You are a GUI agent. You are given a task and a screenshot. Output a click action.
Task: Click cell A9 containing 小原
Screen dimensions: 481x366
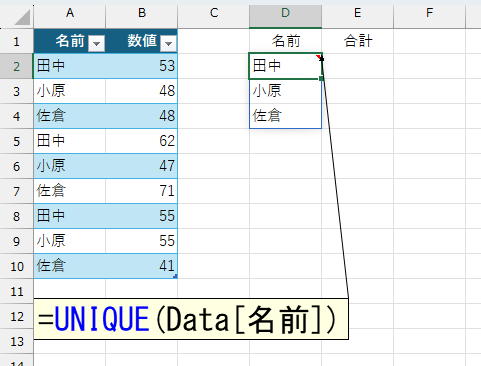(x=70, y=241)
